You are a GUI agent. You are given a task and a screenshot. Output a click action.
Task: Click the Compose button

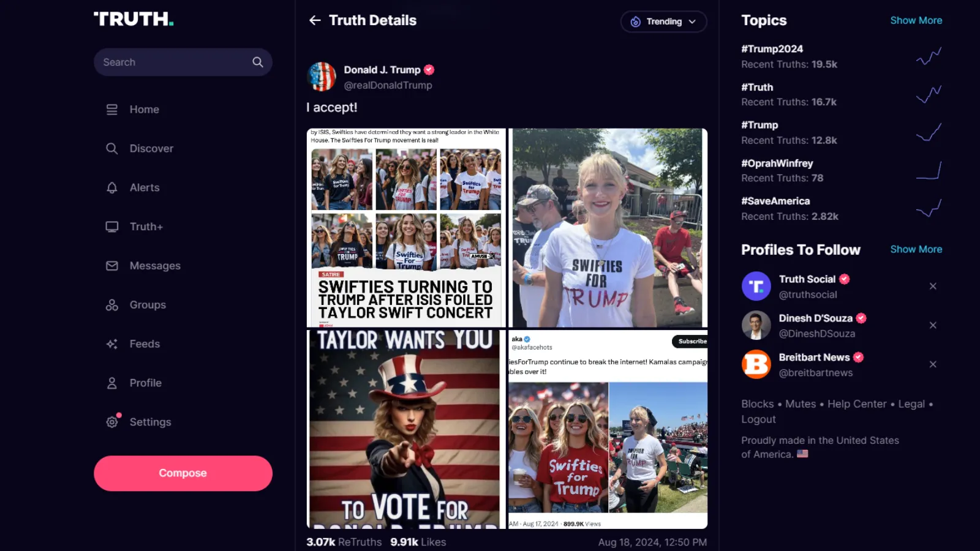(x=183, y=473)
